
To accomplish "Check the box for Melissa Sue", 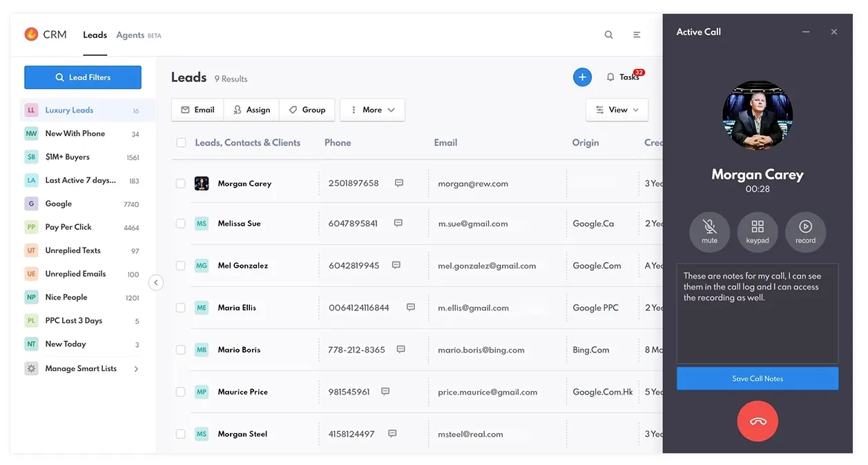I will coord(180,224).
